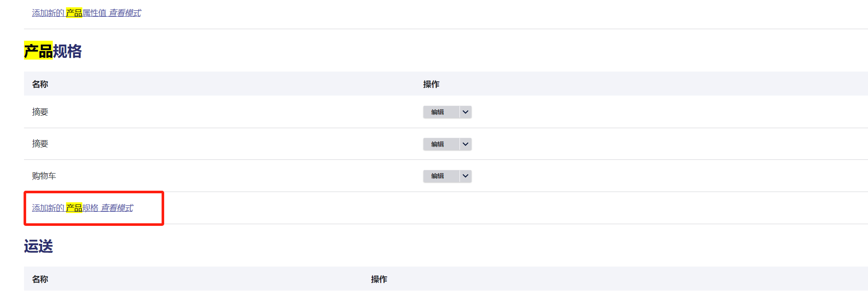Screen dimensions: 868x291
Task: Select the 操作 header under 运送
Action: click(379, 279)
